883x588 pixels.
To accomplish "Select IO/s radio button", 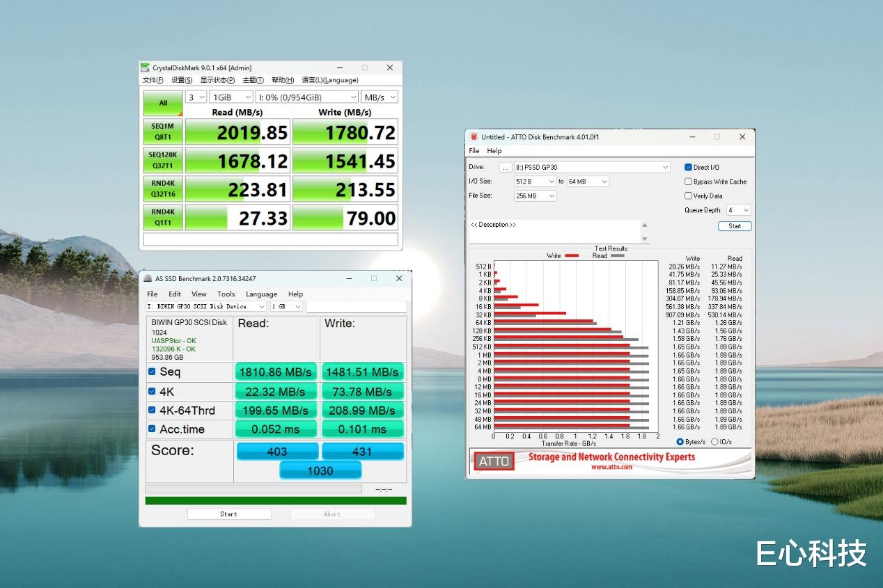I will point(714,442).
